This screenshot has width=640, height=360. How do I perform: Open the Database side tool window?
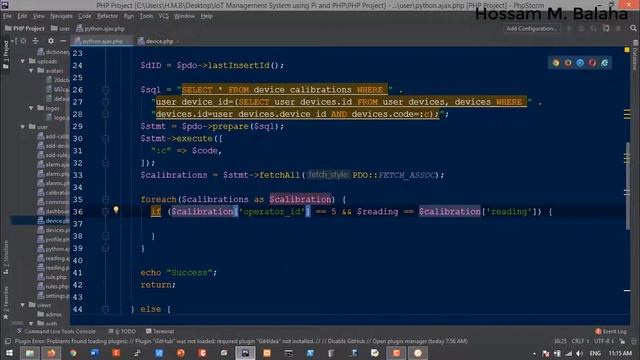point(636,56)
